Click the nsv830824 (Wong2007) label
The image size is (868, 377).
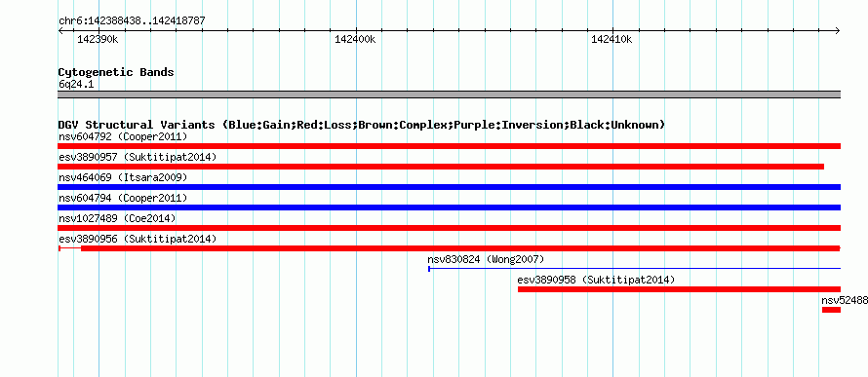pyautogui.click(x=486, y=259)
